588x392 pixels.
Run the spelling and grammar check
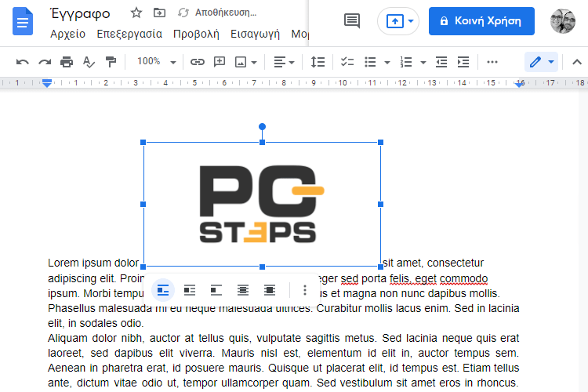89,62
